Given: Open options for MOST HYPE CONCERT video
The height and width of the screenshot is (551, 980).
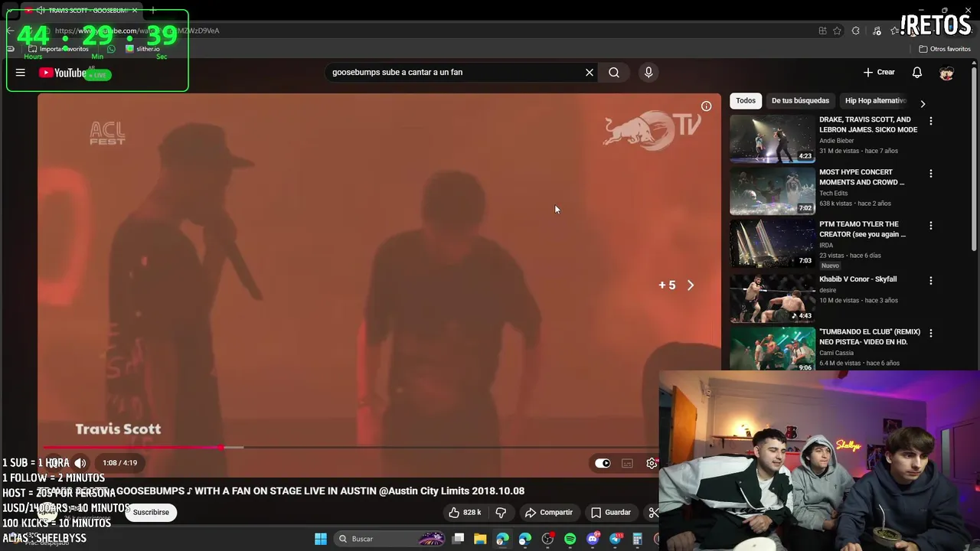Looking at the screenshot, I should click(931, 174).
